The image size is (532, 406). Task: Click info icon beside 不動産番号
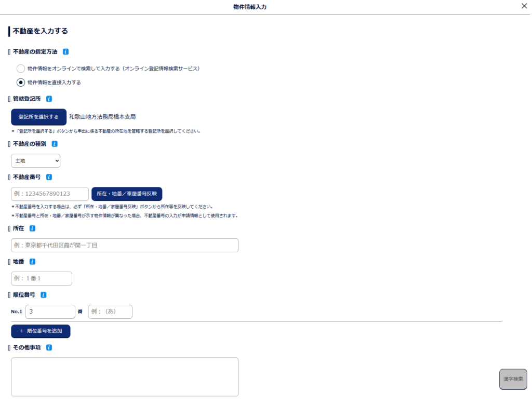pyautogui.click(x=49, y=177)
